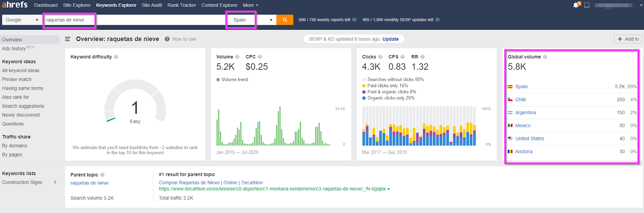
Task: Open Comprar Raquetas de Nieve Decathlon result
Action: click(x=211, y=182)
